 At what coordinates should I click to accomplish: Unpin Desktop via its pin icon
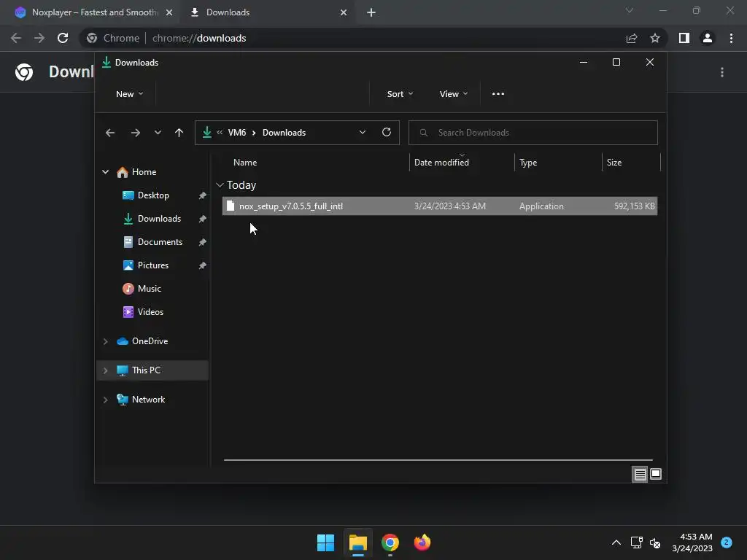pos(203,195)
